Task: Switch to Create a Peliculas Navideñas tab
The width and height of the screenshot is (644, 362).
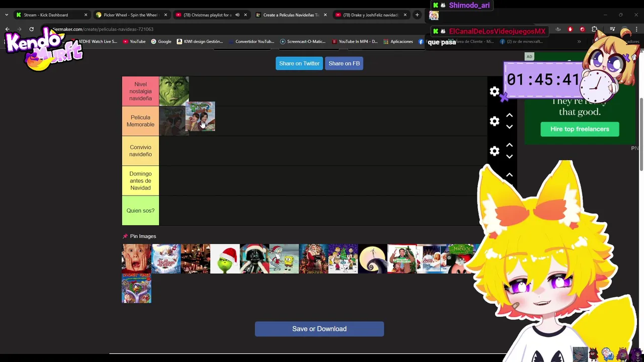Action: pos(291,15)
